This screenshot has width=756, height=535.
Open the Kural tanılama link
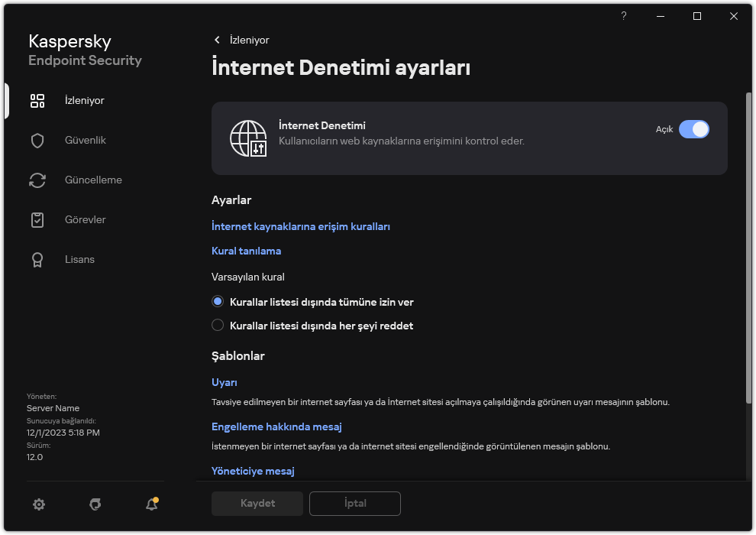tap(246, 251)
